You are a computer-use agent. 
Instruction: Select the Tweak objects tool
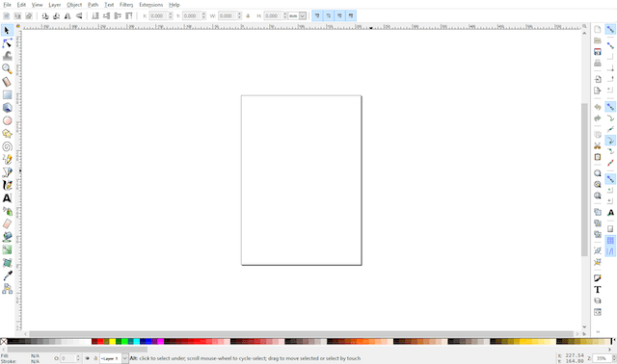(7, 56)
